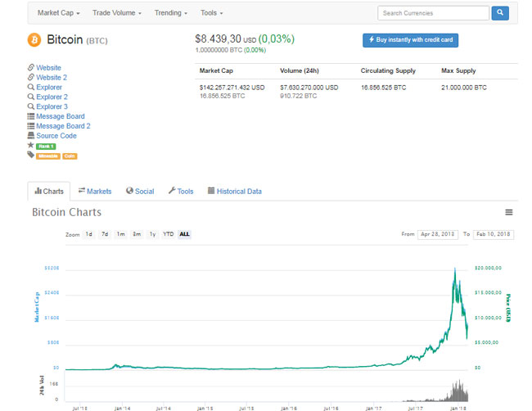Click Buy instantly with credit card
Screen dimensions: 532x411
coord(410,40)
